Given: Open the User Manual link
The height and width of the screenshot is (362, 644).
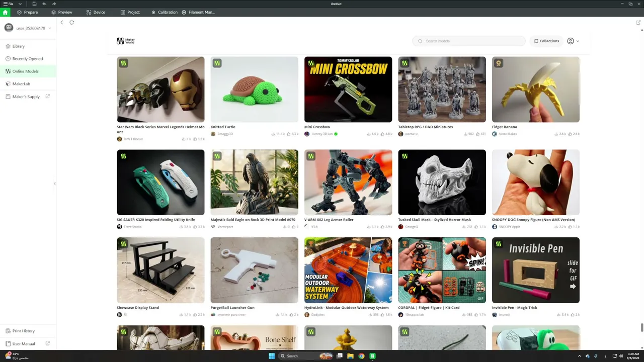Looking at the screenshot, I should point(28,344).
